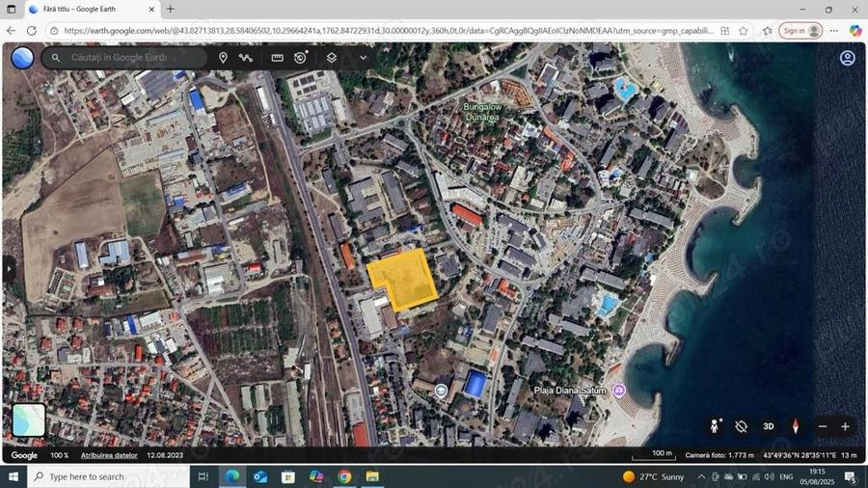Click the 'Bungalow Dunărea' map label
Viewport: 868px width, 488px height.
[482, 112]
